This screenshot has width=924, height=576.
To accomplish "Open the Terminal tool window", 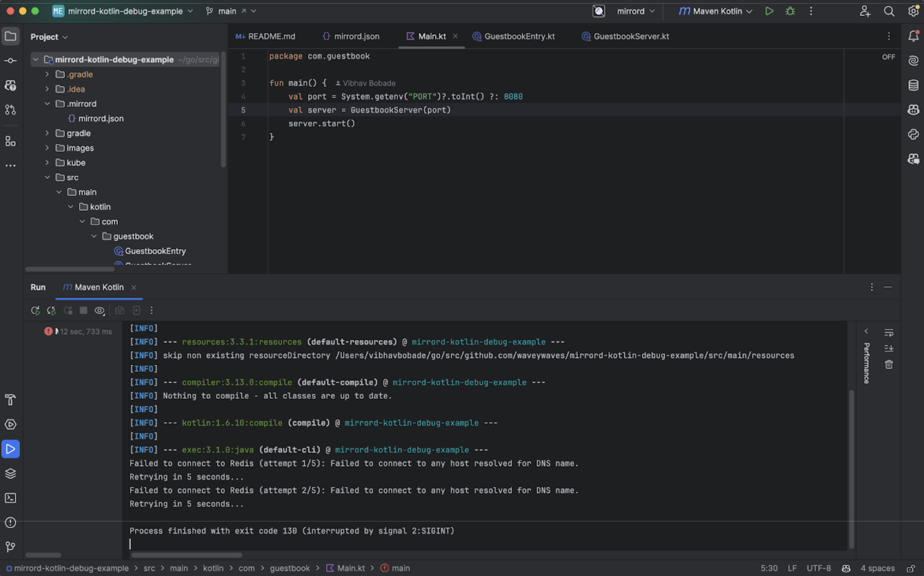I will pos(11,498).
